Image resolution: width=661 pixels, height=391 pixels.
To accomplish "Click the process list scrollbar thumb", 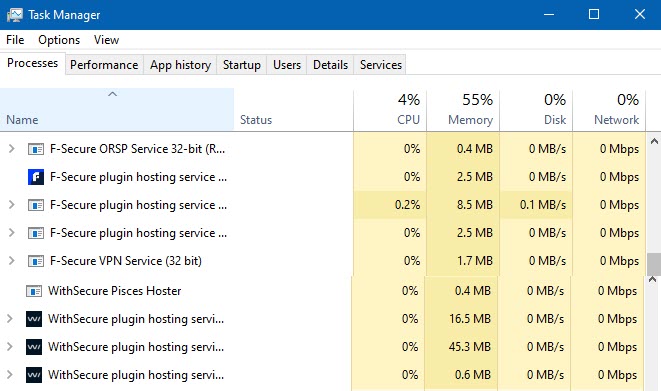I will 654,264.
